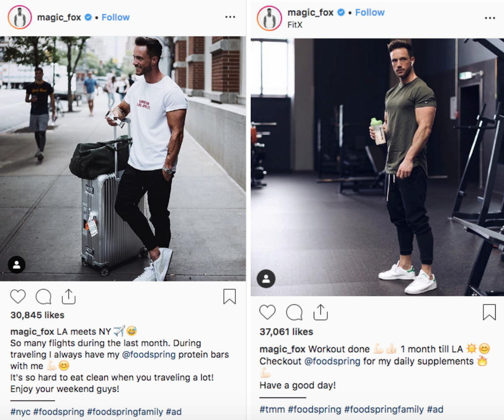Open comments on the right post
The width and height of the screenshot is (504, 420).
click(x=294, y=312)
